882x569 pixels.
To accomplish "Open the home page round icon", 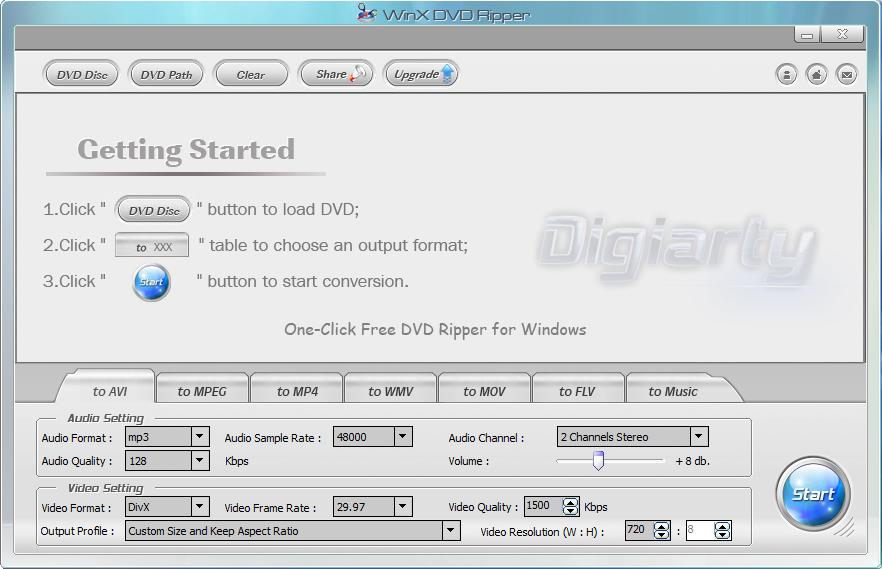I will 816,74.
